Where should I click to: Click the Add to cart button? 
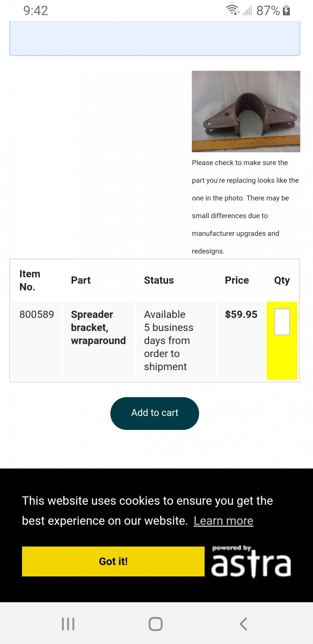(155, 413)
